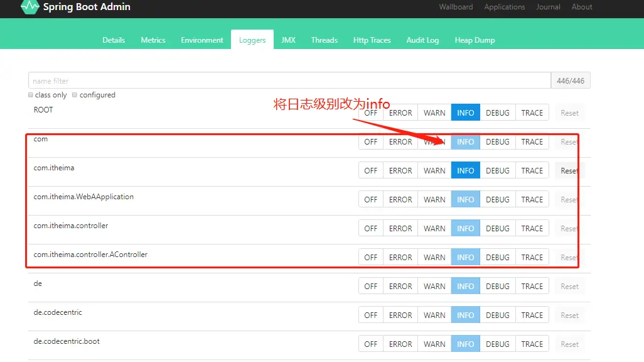Set de.codecentric logger to TRACE
644x362 pixels.
point(532,315)
